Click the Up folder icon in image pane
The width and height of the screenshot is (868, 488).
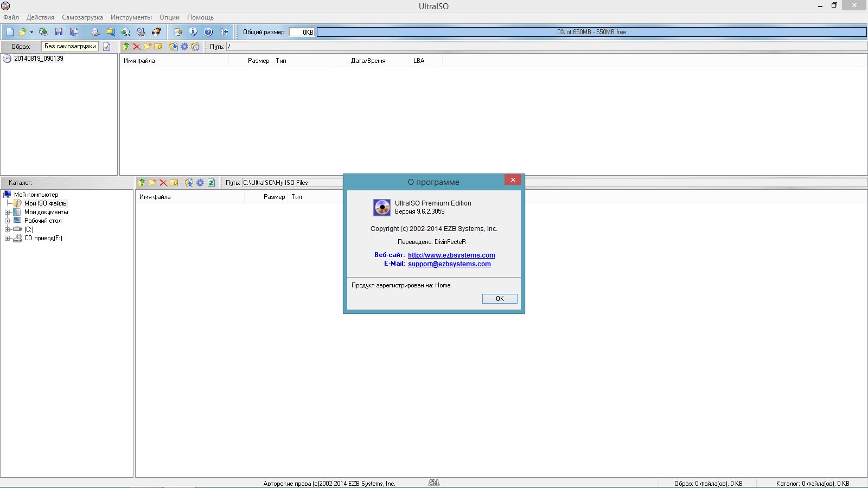[x=126, y=47]
